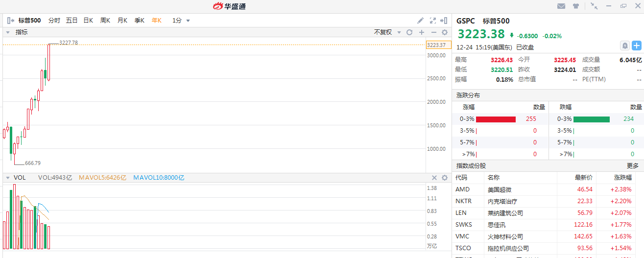Switch to the 日K chart tab
The width and height of the screenshot is (644, 258).
point(88,21)
